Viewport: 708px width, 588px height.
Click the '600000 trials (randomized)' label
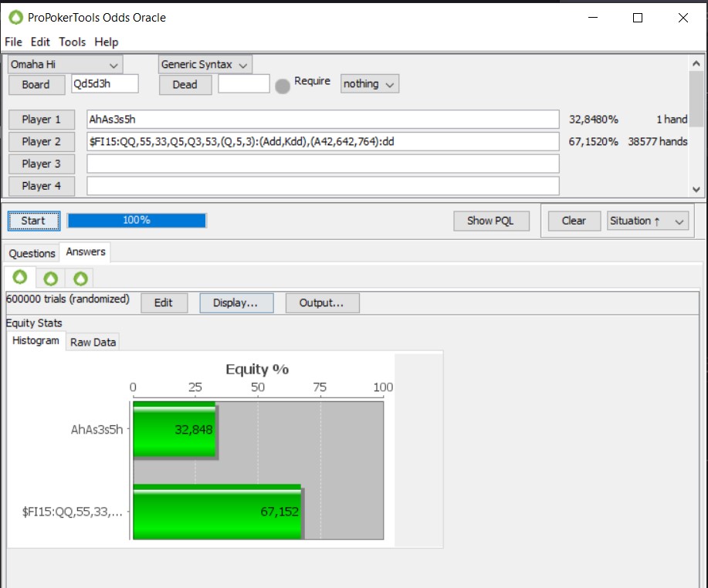(x=68, y=299)
